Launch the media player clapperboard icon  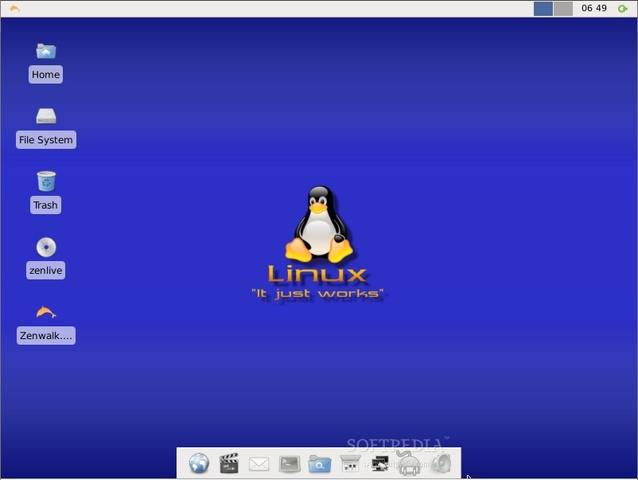tap(229, 463)
